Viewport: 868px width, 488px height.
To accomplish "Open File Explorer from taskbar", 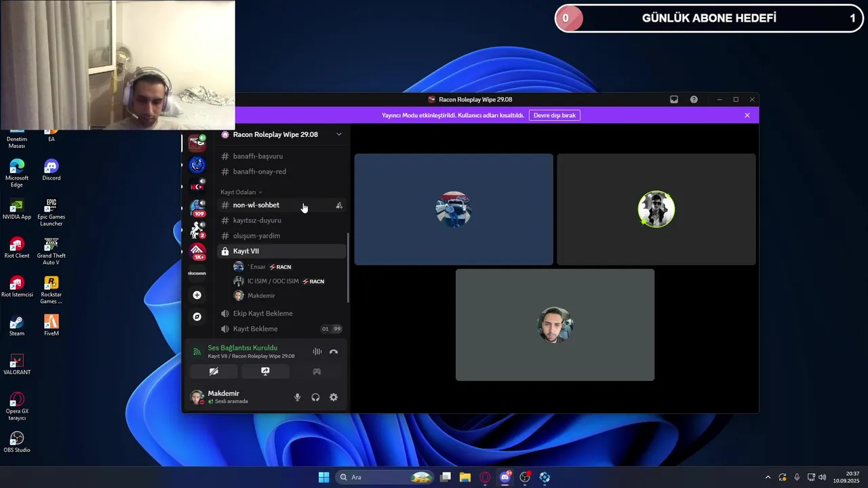I will coord(465,477).
